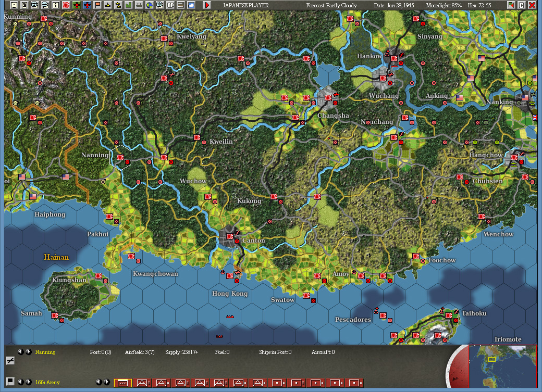Open the document list report icon
Viewport: 542px width, 392px height.
(x=24, y=5)
